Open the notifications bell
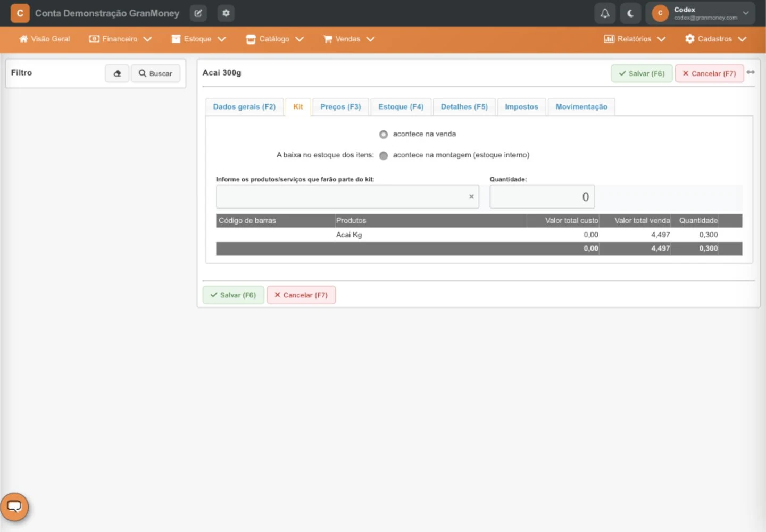The height and width of the screenshot is (532, 766). (x=605, y=13)
